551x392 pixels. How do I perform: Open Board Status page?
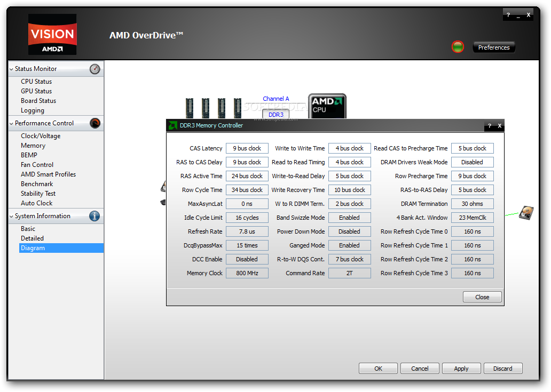click(38, 101)
